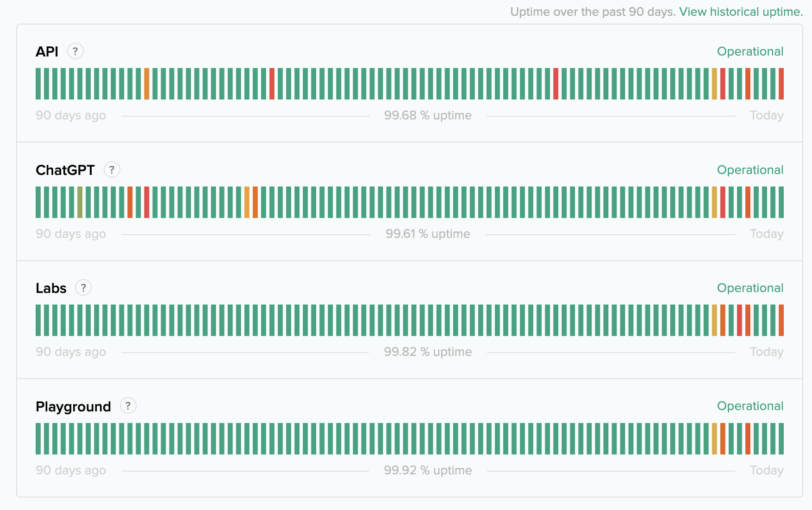Click the Labs component name

(51, 288)
